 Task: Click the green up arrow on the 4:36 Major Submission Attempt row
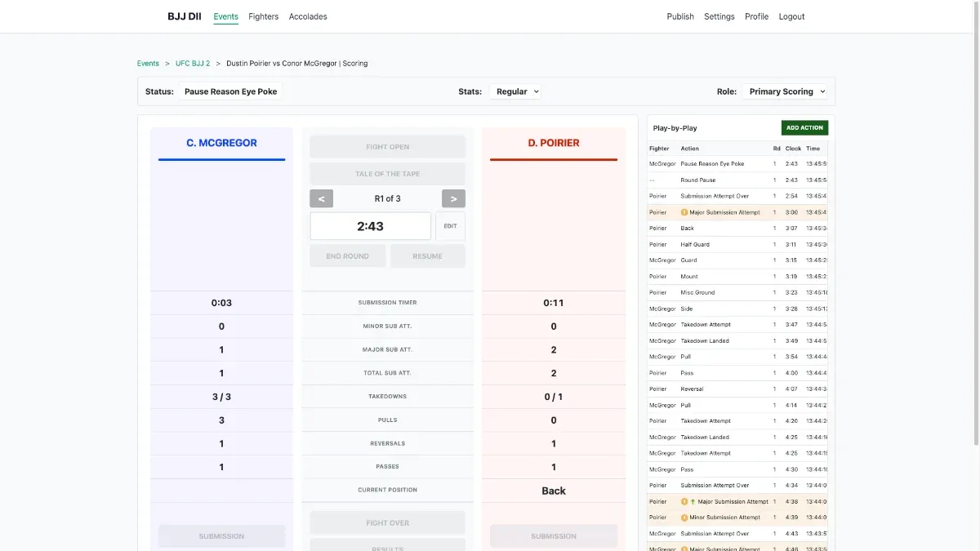tap(693, 502)
